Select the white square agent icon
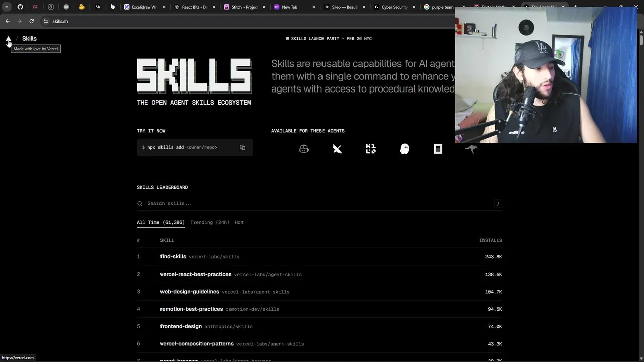The width and height of the screenshot is (644, 362). tap(438, 149)
